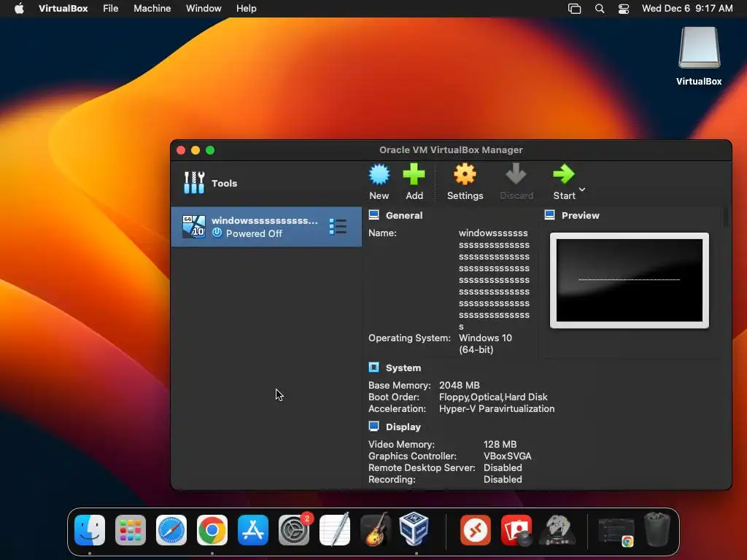The height and width of the screenshot is (560, 747).
Task: Click the "Base Memory:" label
Action: pos(399,385)
